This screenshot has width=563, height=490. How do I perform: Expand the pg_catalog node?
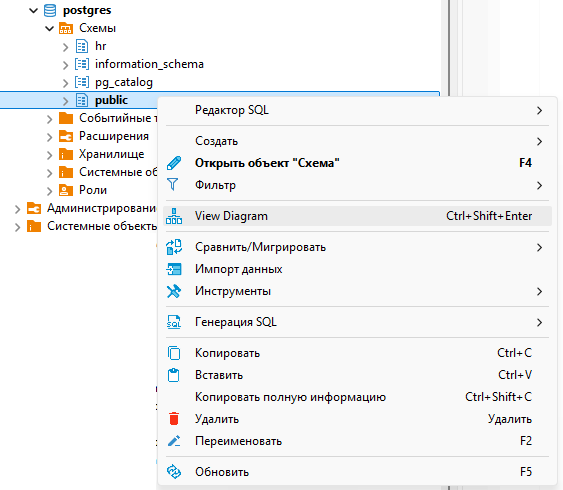pos(65,83)
